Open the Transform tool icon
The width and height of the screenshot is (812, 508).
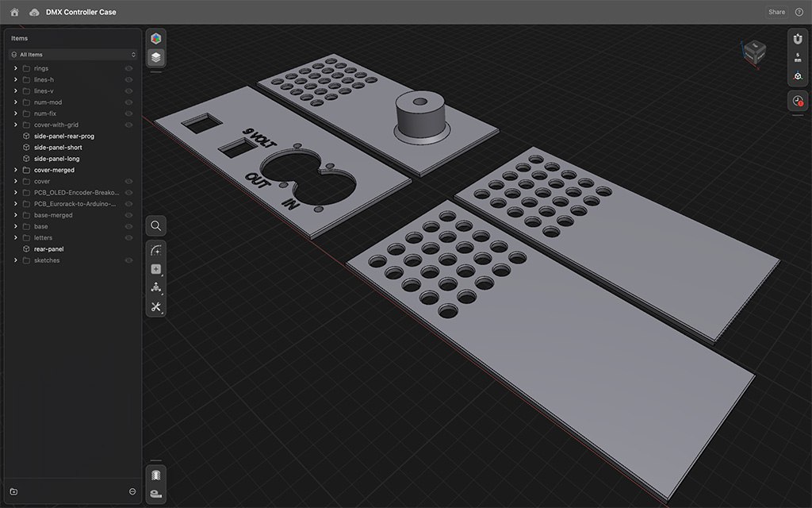(156, 287)
